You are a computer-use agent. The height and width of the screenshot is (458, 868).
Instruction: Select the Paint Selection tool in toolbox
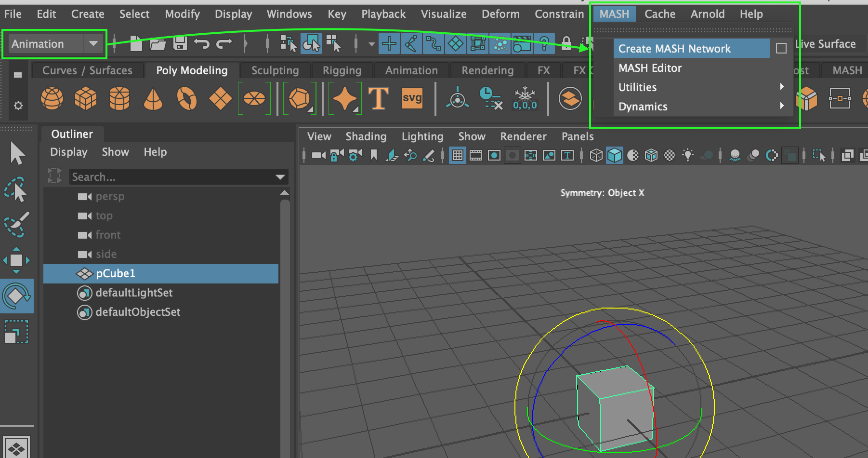[16, 225]
